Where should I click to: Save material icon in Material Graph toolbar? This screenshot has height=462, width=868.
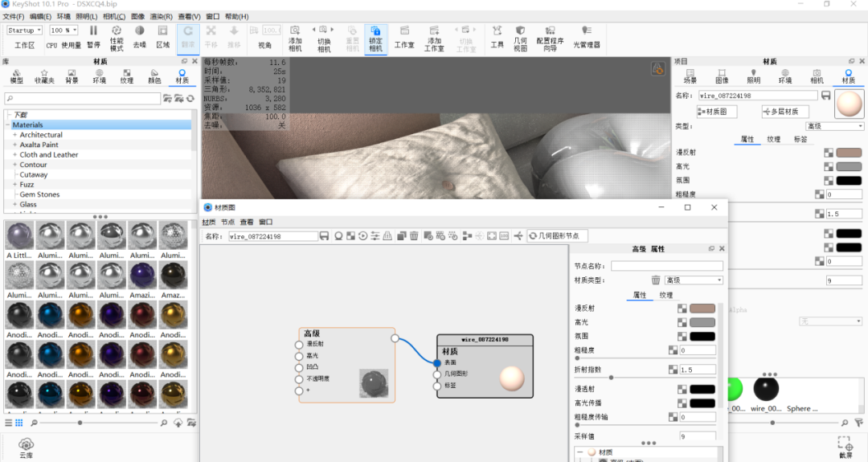click(325, 236)
